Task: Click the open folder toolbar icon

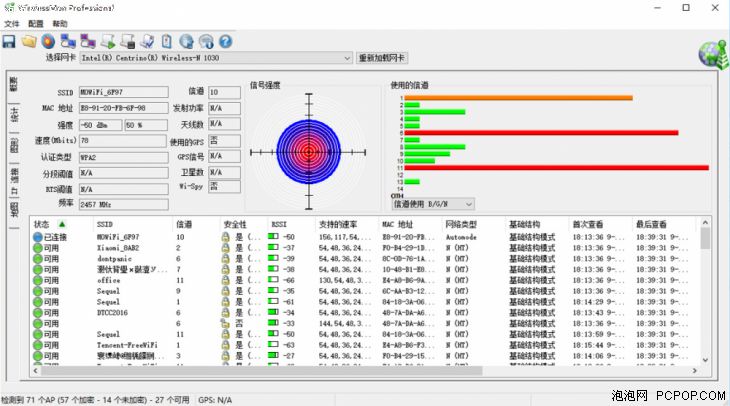Action: point(29,41)
